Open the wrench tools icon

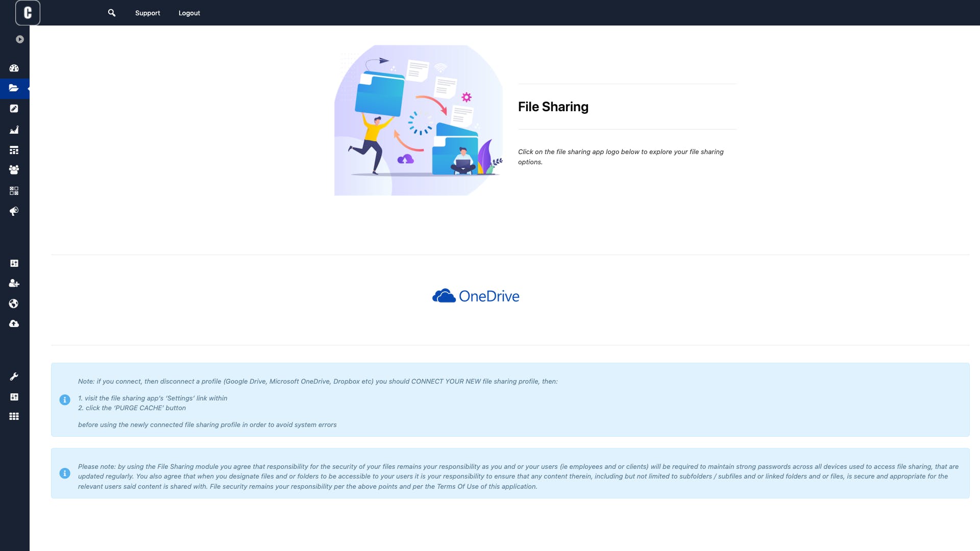[14, 377]
